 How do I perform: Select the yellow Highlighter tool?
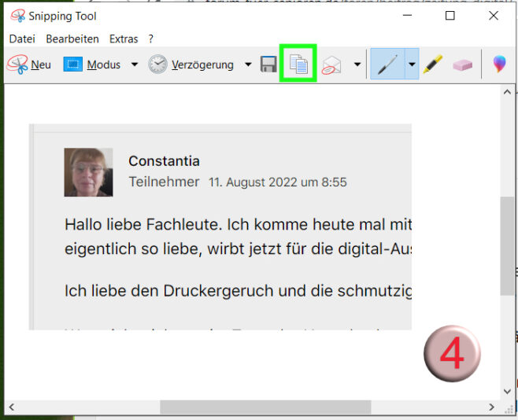pos(432,65)
